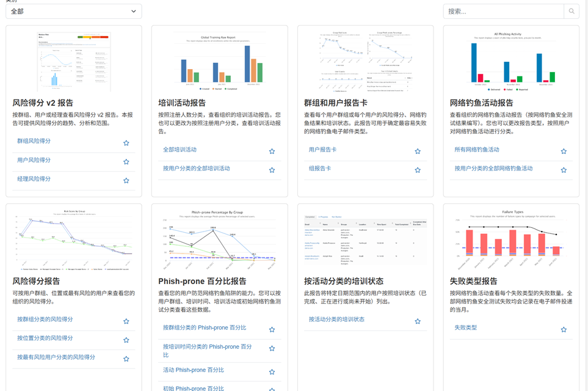收藏“按活动分类的培训状态”星标

coord(418,321)
